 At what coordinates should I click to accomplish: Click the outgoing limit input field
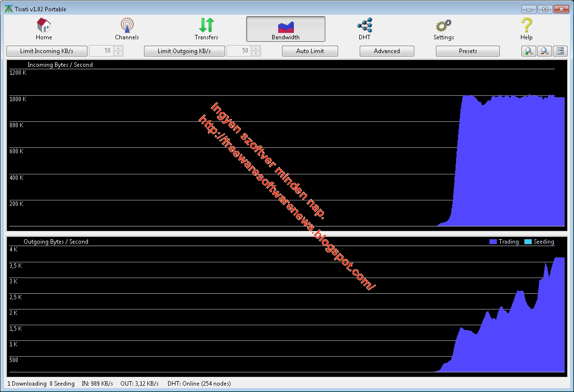click(239, 51)
